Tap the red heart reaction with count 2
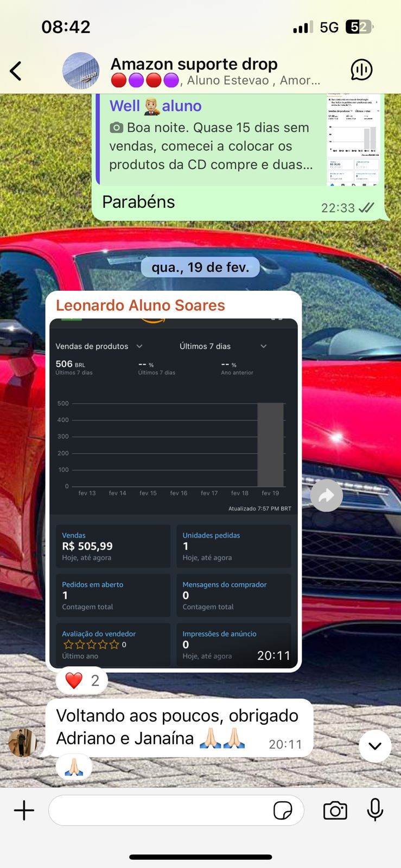401x868 pixels. (82, 680)
